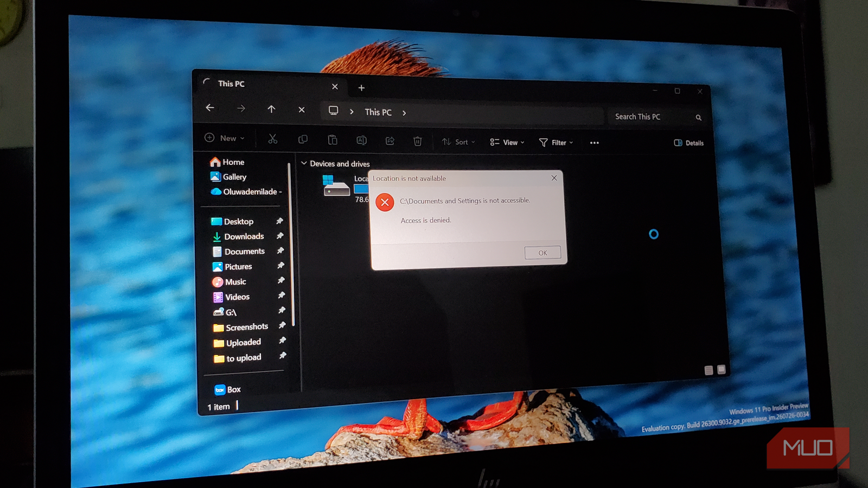Click the search magnifier icon

pyautogui.click(x=698, y=118)
